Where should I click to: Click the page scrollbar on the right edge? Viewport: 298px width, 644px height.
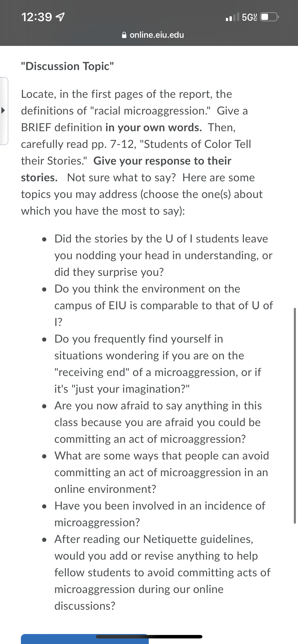(295, 415)
